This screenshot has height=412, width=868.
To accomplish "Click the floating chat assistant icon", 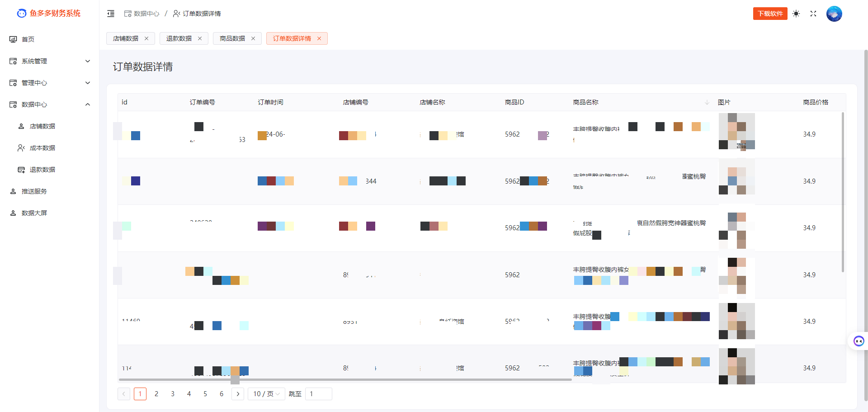I will tap(859, 341).
